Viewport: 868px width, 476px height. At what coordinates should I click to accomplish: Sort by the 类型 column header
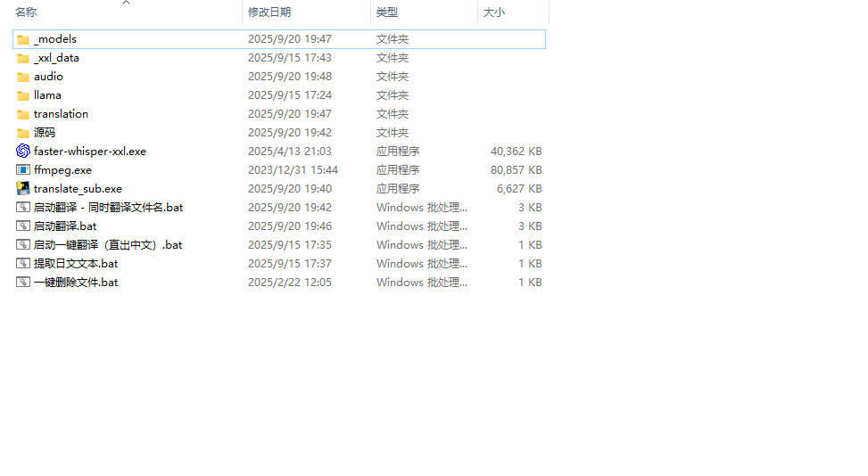click(x=387, y=12)
